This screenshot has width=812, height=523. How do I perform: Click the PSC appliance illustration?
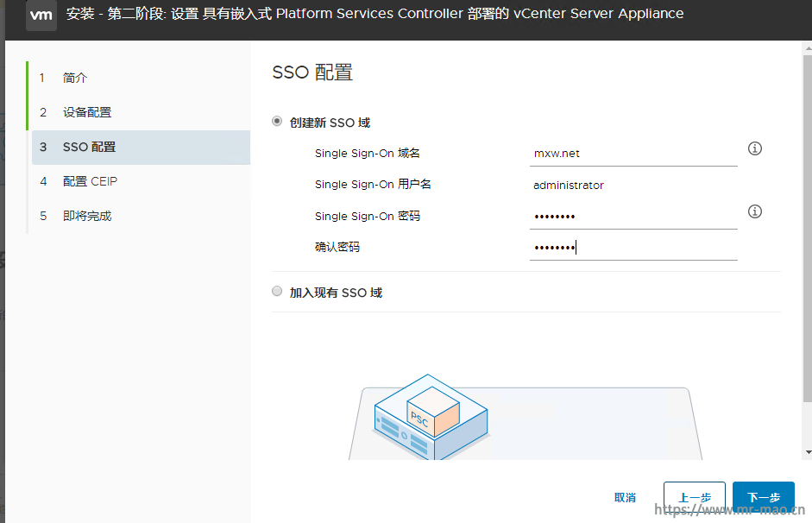pyautogui.click(x=431, y=417)
